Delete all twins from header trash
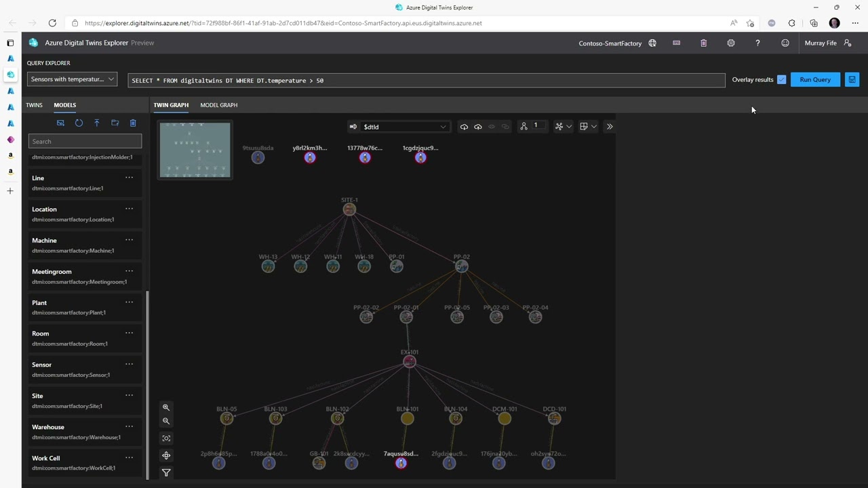This screenshot has width=868, height=488. (703, 43)
